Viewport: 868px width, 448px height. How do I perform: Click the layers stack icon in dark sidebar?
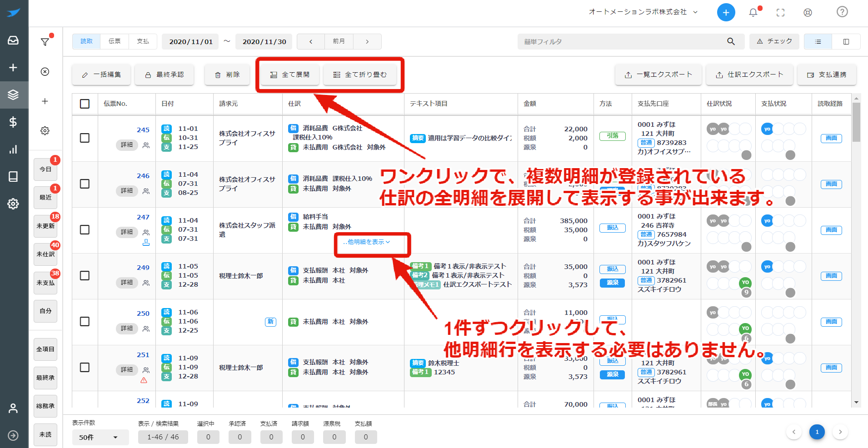click(13, 95)
